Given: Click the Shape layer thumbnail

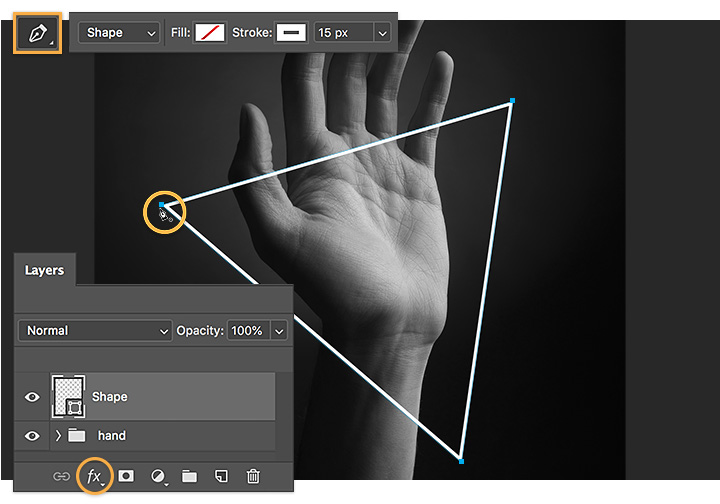Looking at the screenshot, I should click(x=68, y=396).
